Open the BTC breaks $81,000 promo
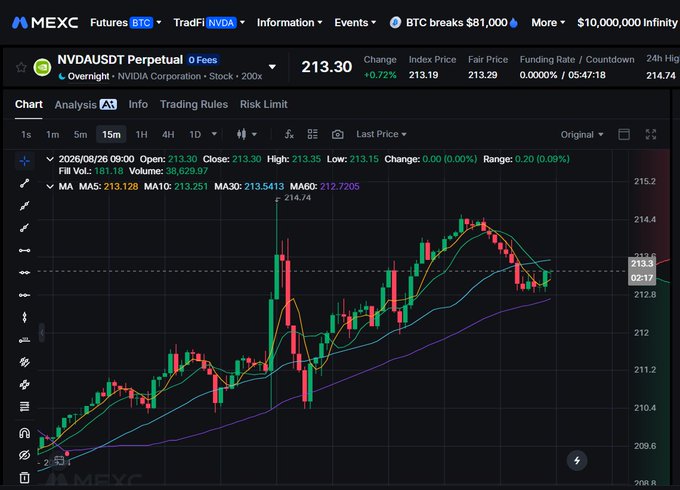The width and height of the screenshot is (680, 490). 454,23
